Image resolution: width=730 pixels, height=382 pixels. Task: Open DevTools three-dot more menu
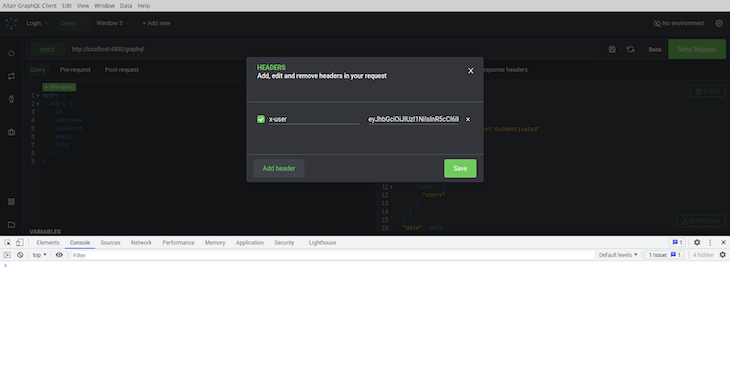(x=710, y=242)
